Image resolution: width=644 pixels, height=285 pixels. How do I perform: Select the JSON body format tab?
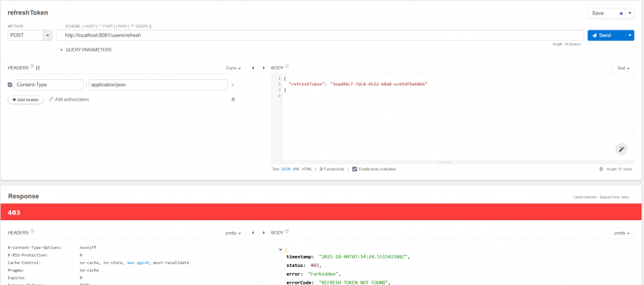tap(286, 169)
